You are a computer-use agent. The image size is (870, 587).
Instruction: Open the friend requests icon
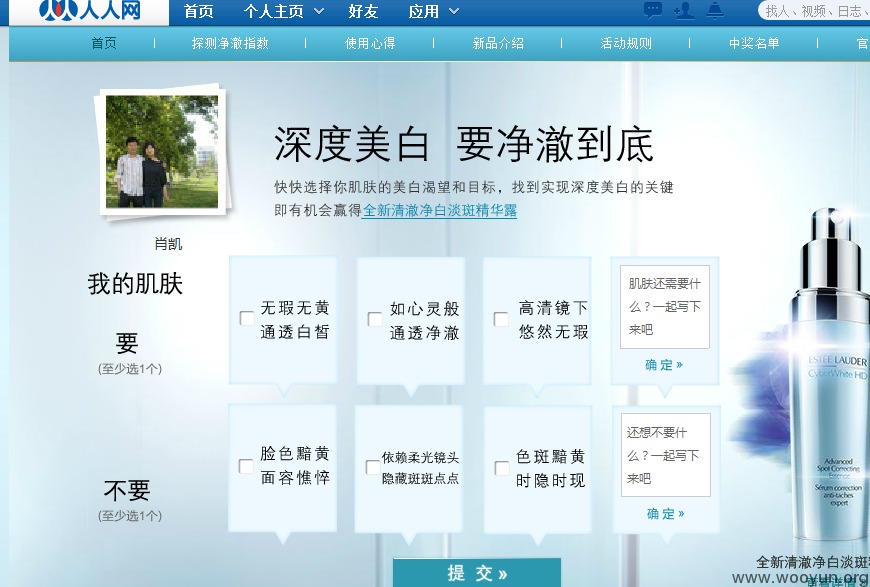[x=684, y=11]
